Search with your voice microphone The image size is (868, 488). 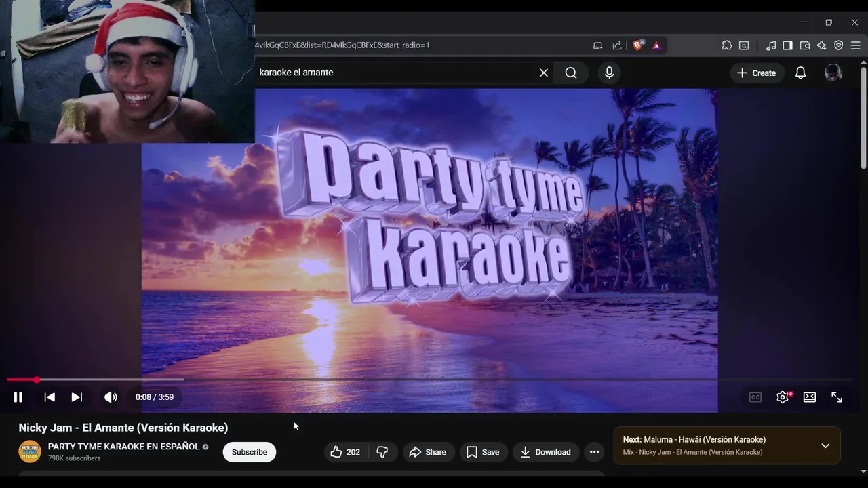609,73
